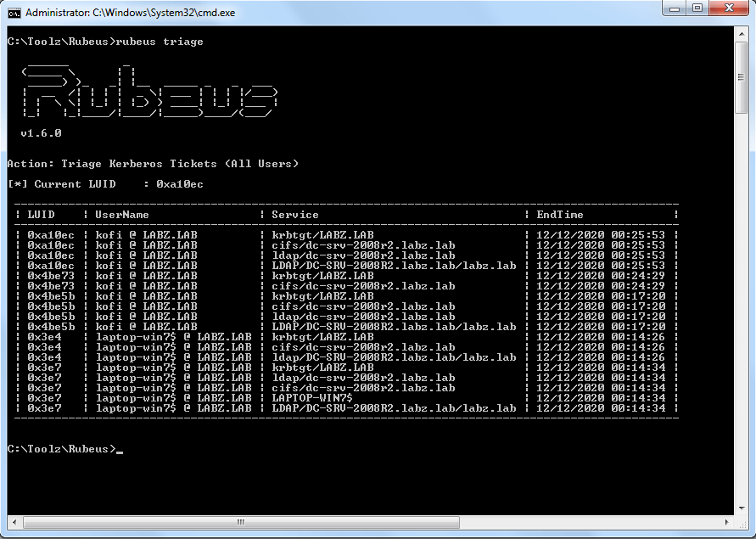Click 'Action: Triage Kerberos Tickets (All Users)' line
The height and width of the screenshot is (539, 756).
(x=153, y=164)
